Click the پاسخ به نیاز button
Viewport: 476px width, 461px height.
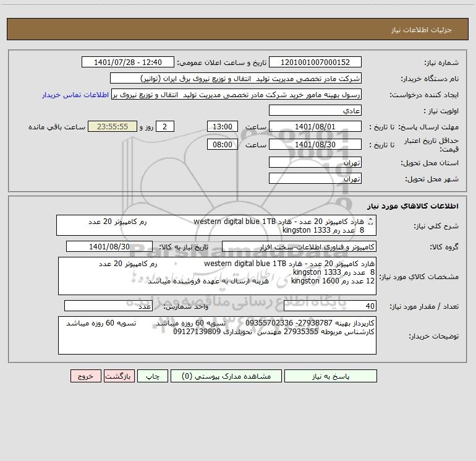coord(330,376)
